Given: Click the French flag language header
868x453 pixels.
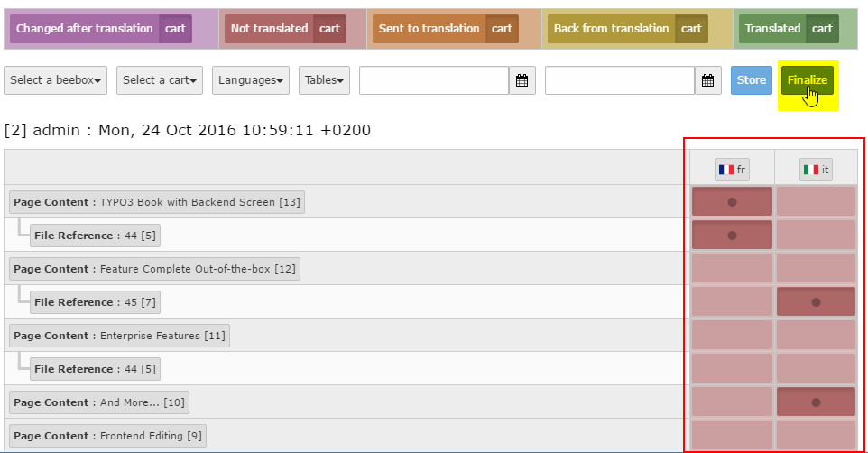Looking at the screenshot, I should pyautogui.click(x=732, y=169).
